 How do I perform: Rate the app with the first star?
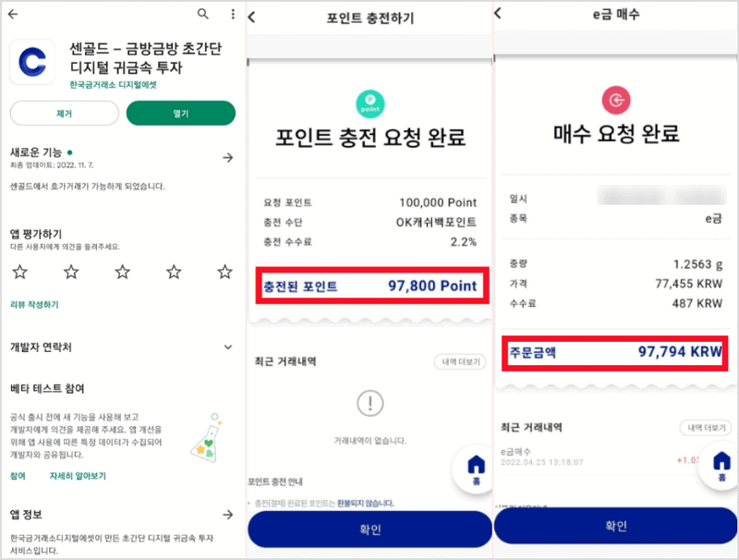coord(20,273)
